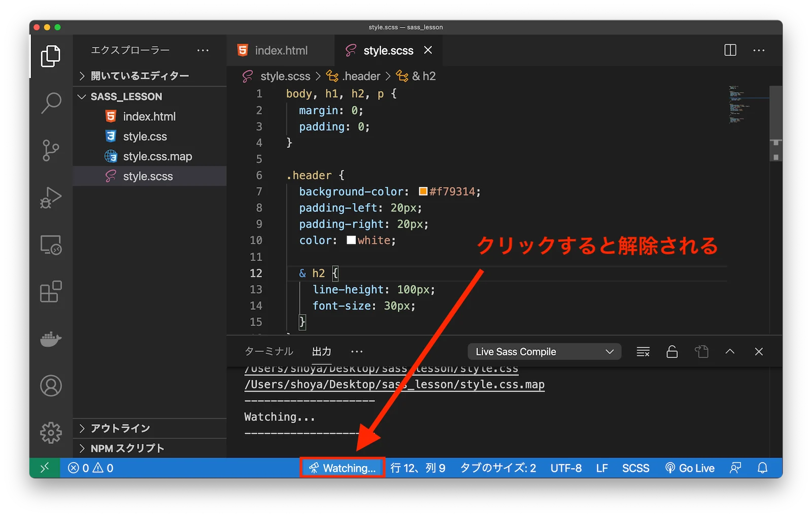Open panel more tabs ellipsis

point(357,351)
